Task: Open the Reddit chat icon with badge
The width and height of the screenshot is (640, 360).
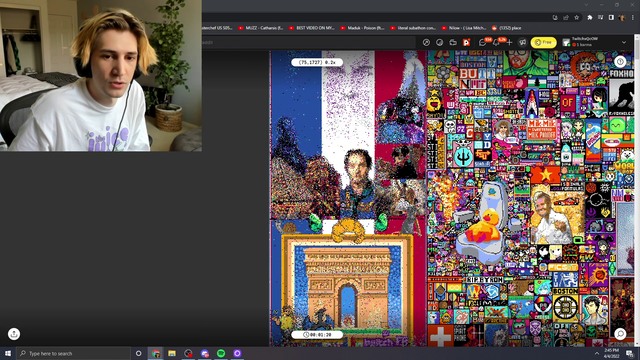Action: click(483, 42)
